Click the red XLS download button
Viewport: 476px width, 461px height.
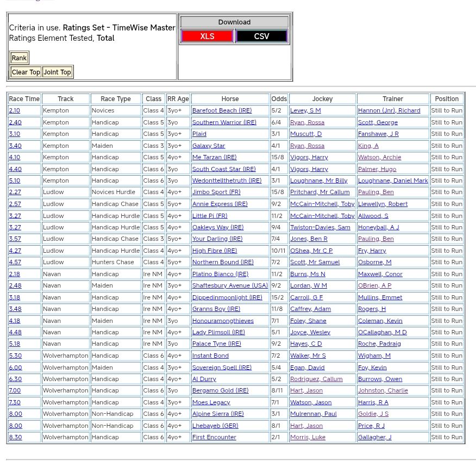pos(207,36)
